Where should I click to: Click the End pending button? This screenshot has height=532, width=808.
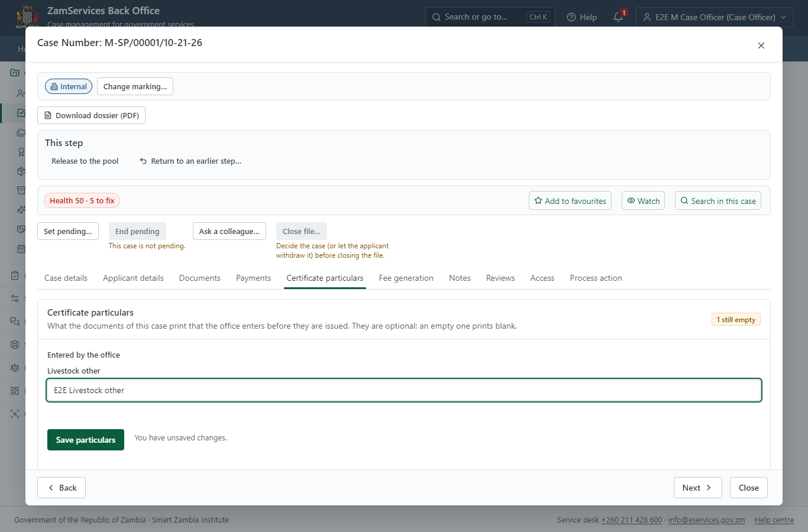pyautogui.click(x=137, y=231)
